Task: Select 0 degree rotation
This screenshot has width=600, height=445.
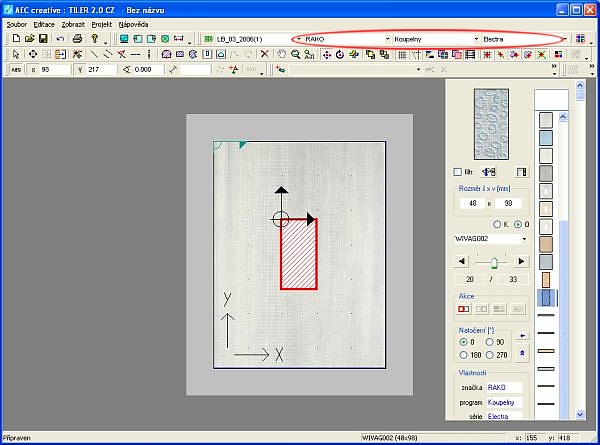Action: coord(463,342)
